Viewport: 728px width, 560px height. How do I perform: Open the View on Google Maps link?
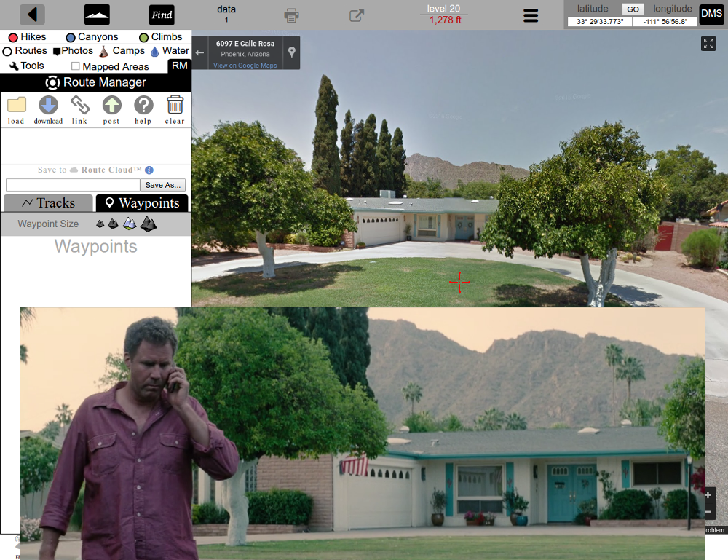pos(245,66)
